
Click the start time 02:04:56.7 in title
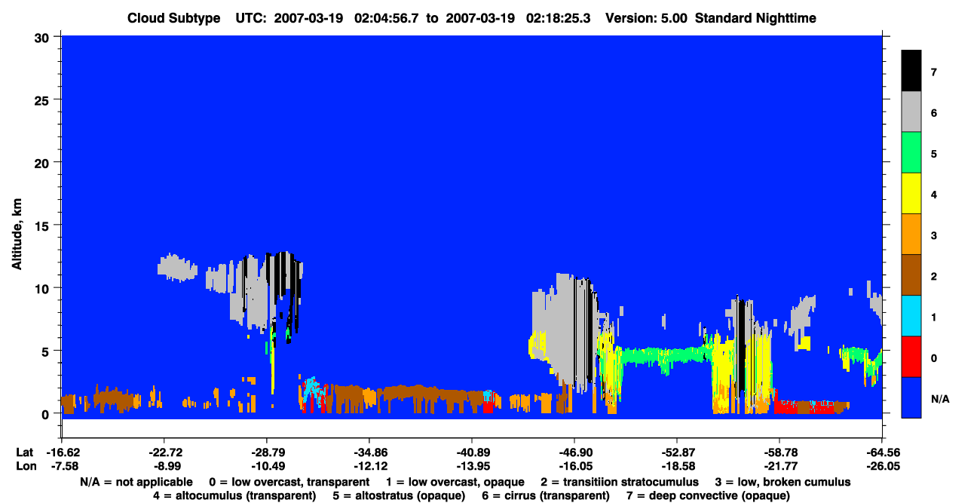point(387,18)
